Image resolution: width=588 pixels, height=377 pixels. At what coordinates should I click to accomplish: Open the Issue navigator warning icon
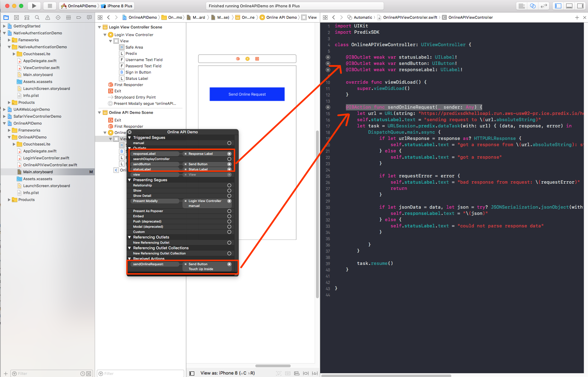pyautogui.click(x=48, y=17)
